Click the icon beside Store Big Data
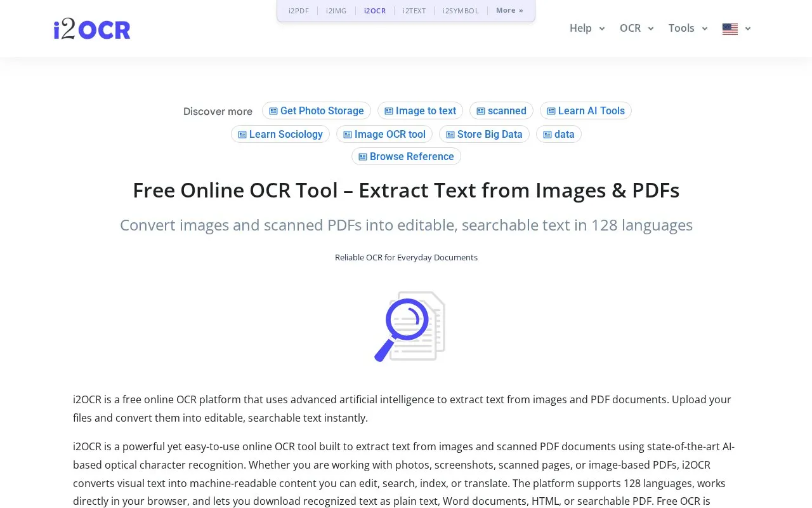This screenshot has width=812, height=508. pos(450,135)
